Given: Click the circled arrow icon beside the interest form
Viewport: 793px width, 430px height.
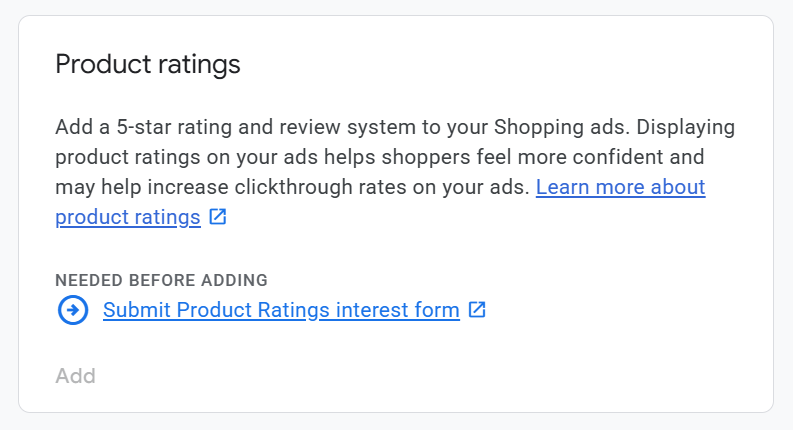Looking at the screenshot, I should point(73,311).
